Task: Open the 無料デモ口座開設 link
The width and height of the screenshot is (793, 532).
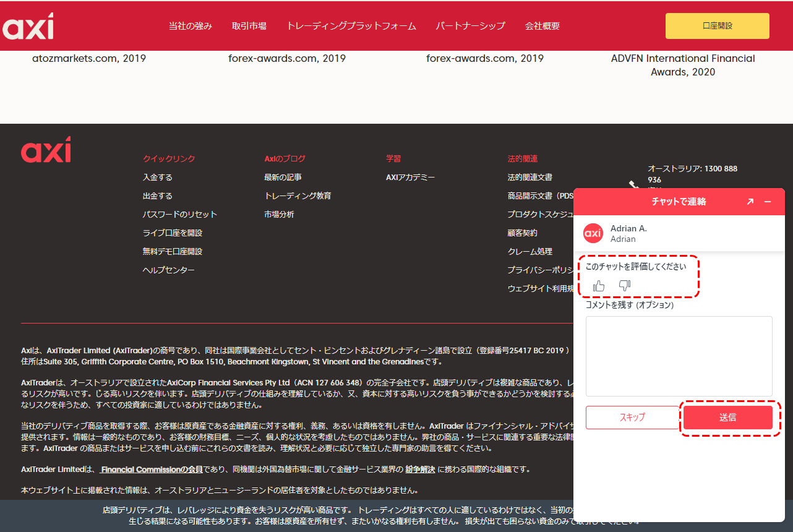Action: tap(173, 252)
